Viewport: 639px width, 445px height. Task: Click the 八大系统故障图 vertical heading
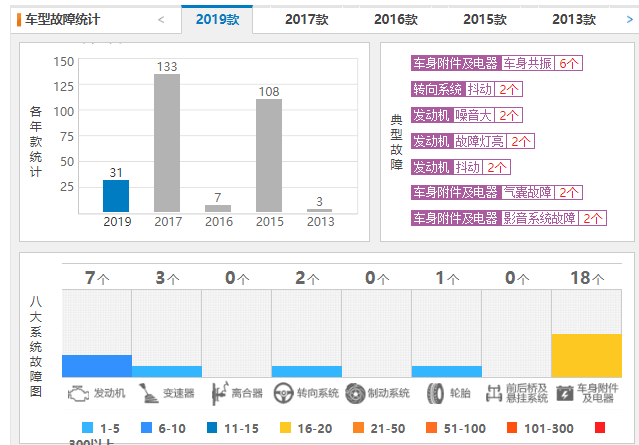[36, 346]
